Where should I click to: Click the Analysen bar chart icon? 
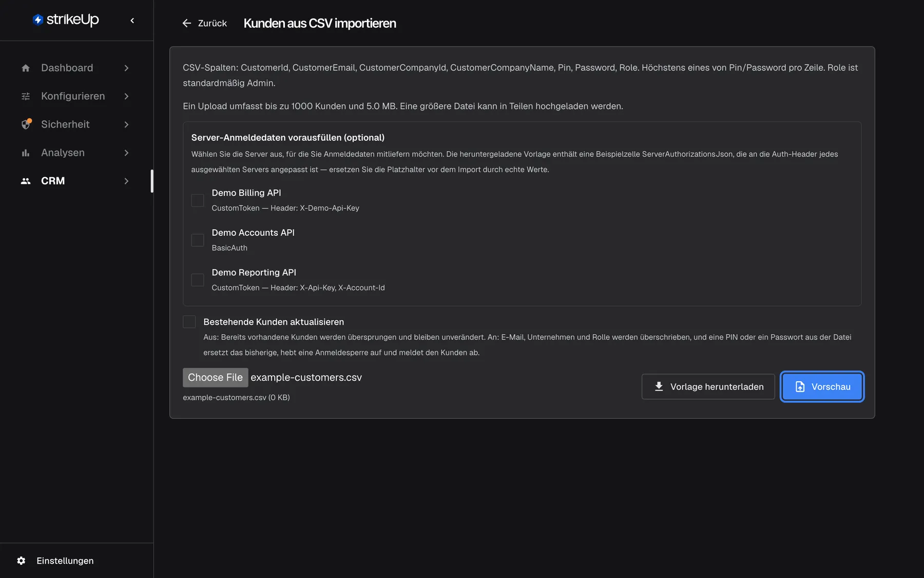point(26,153)
